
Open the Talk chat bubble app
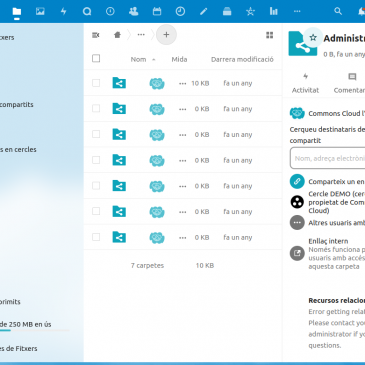tap(87, 12)
